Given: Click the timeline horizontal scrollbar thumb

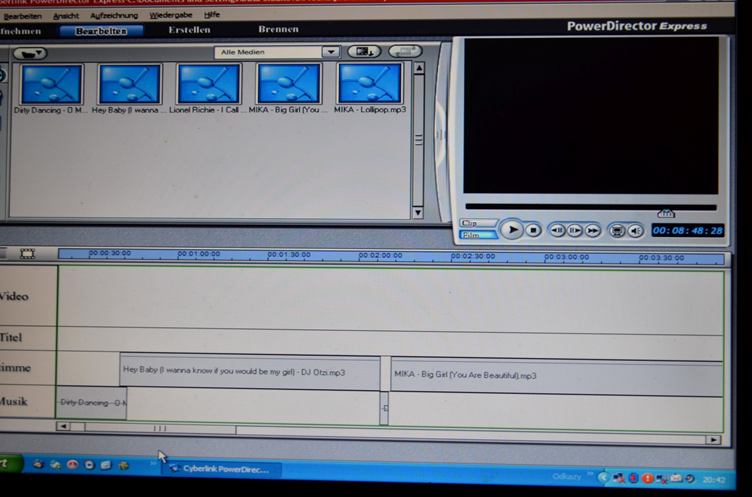Looking at the screenshot, I should point(160,428).
